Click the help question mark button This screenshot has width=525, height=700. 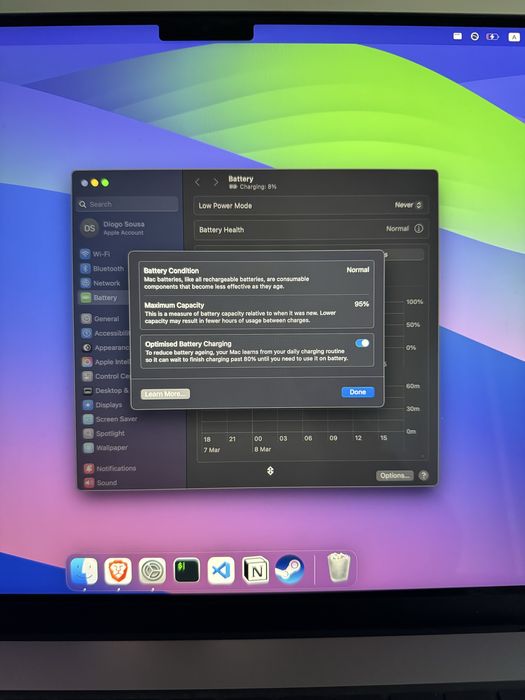click(x=424, y=475)
